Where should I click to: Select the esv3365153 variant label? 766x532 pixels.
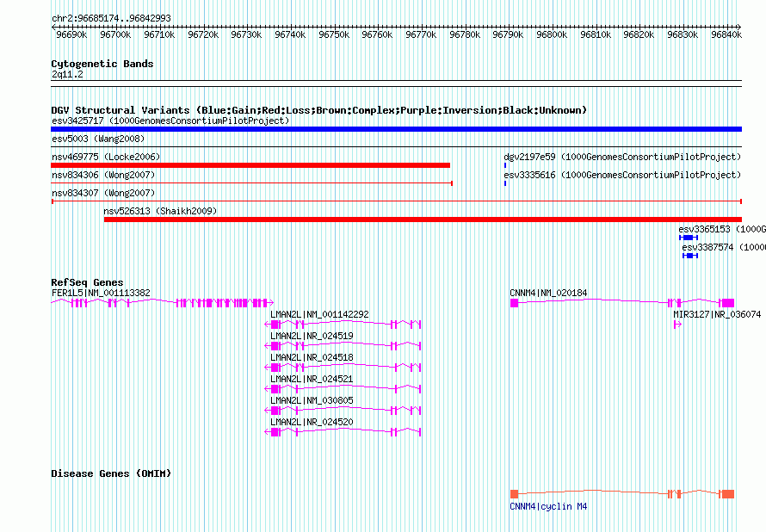coord(722,229)
